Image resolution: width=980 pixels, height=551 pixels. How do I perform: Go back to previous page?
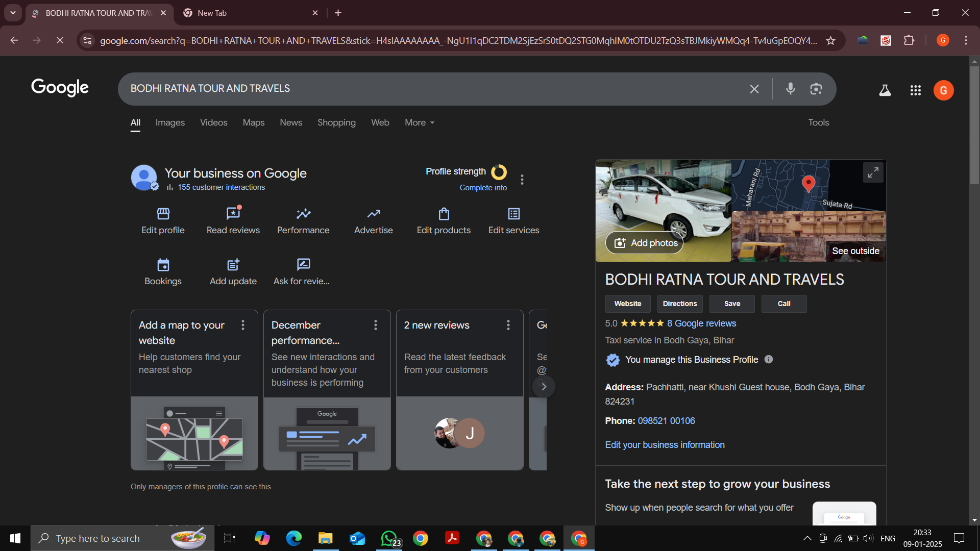coord(14,40)
